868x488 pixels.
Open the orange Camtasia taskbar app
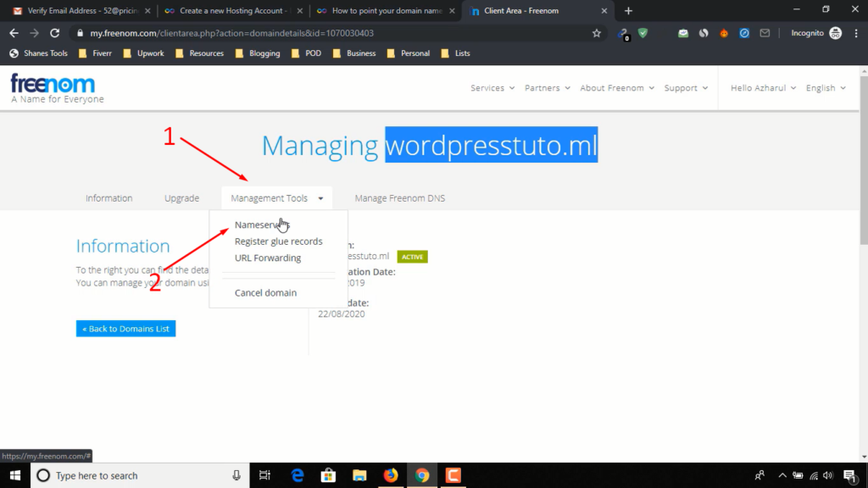click(453, 475)
